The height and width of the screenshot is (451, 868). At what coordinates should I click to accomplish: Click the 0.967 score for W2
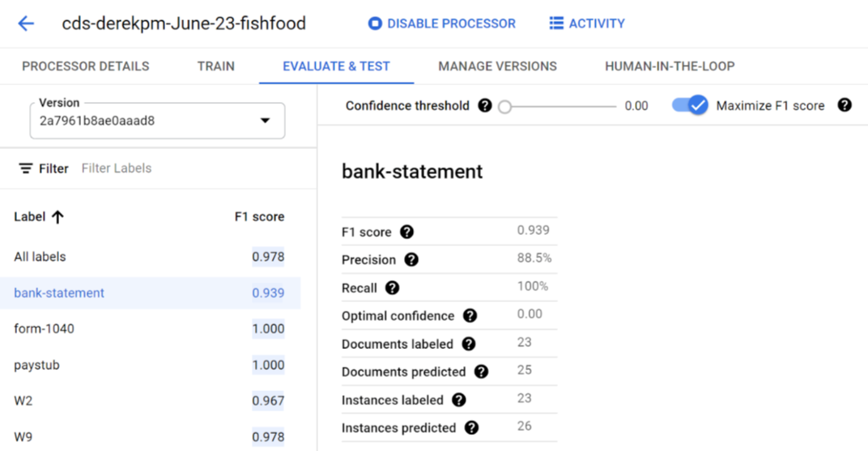[x=268, y=401]
